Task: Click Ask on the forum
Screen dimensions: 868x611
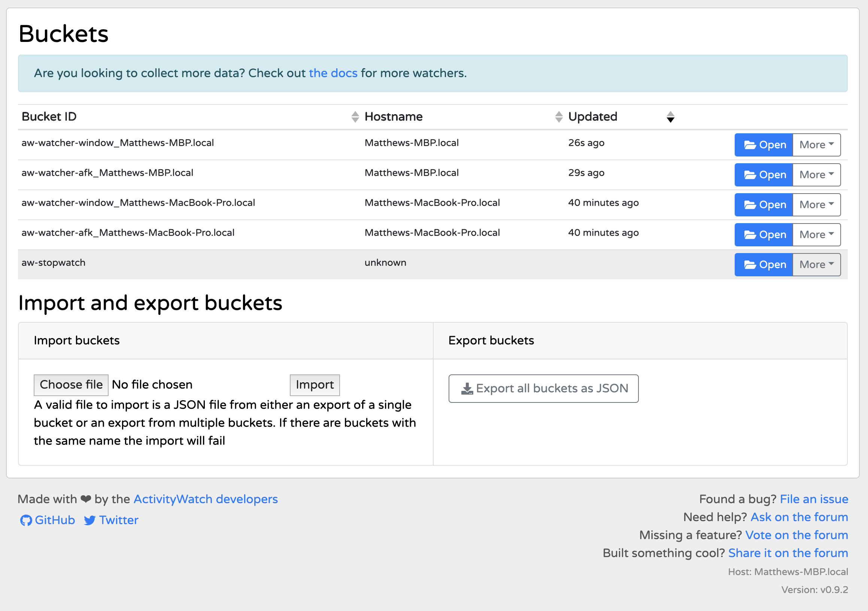Action: point(799,517)
